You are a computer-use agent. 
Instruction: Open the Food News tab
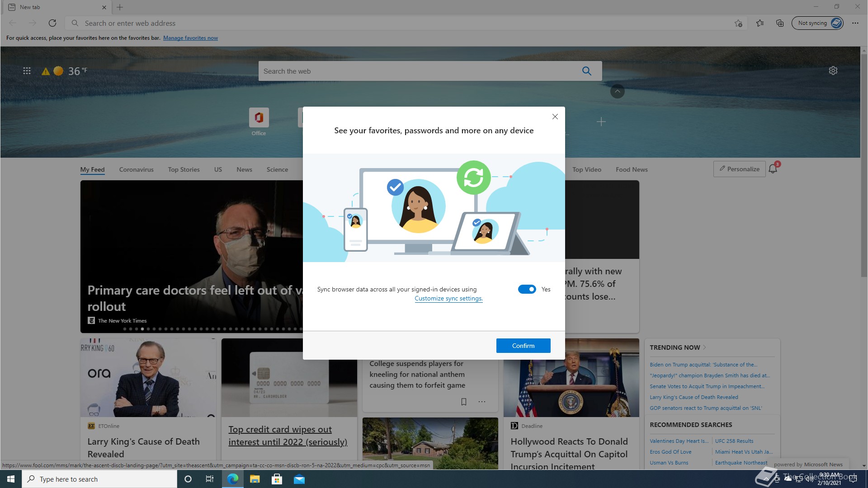pyautogui.click(x=632, y=169)
